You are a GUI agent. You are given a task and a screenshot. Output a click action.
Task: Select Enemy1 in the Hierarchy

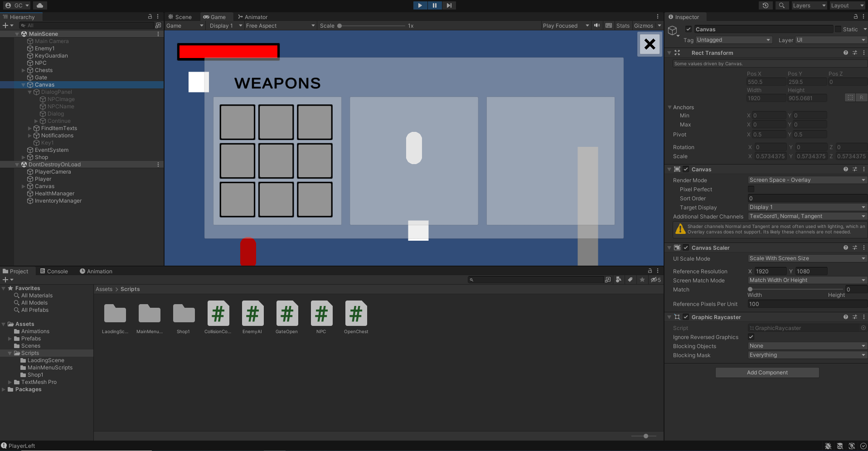pos(44,48)
